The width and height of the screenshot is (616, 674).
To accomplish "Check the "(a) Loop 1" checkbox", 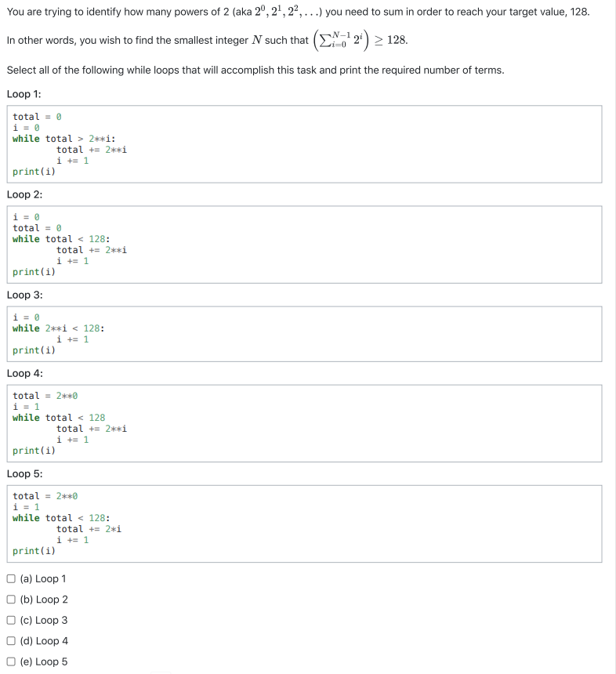I will (10, 578).
